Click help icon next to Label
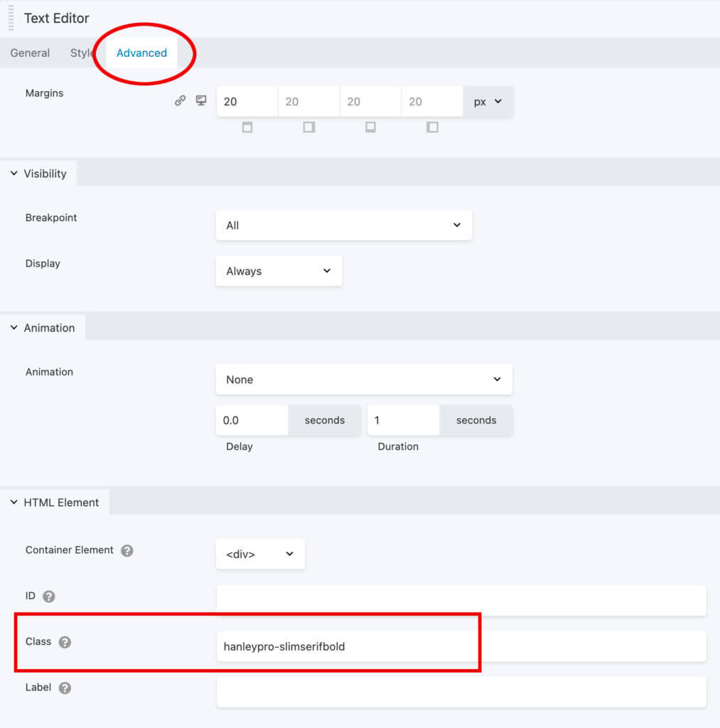This screenshot has width=720, height=728. pos(65,688)
